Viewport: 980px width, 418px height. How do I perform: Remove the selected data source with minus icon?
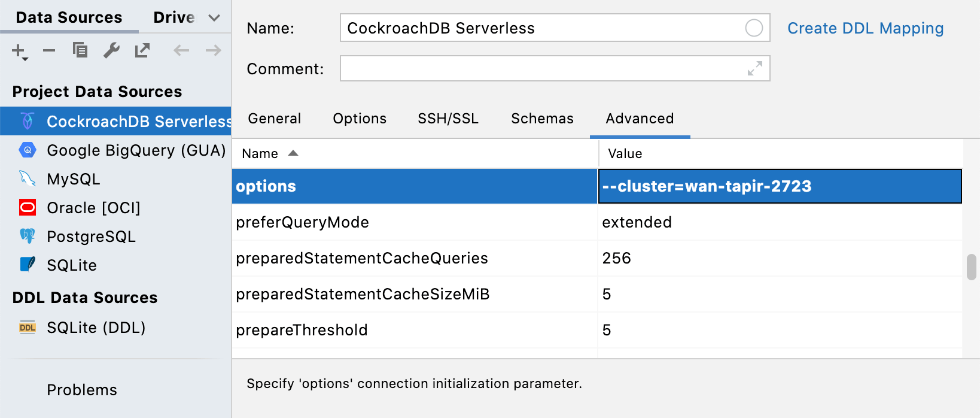[49, 51]
